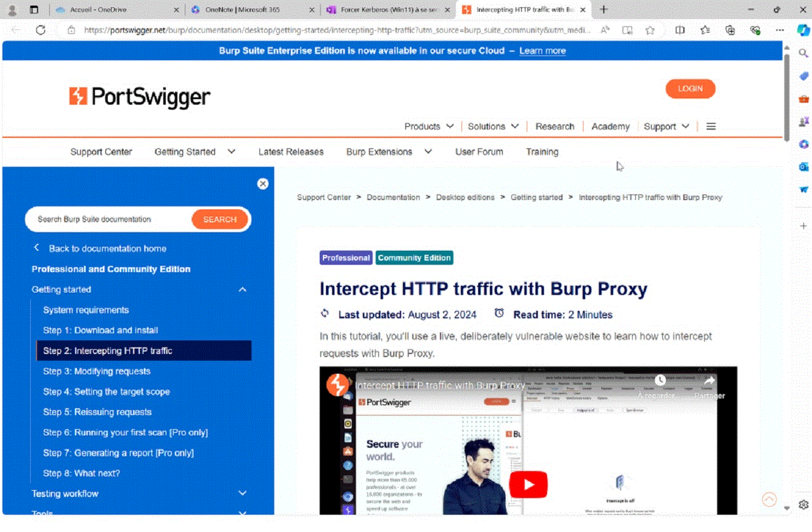Focus the Search Burp Suite documentation field
Screen dimensions: 812x532
point(108,219)
